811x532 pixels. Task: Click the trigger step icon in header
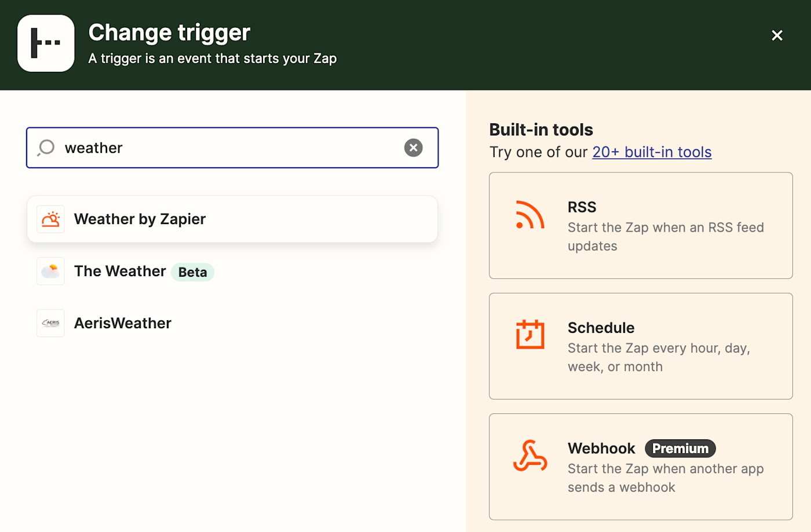click(x=46, y=43)
